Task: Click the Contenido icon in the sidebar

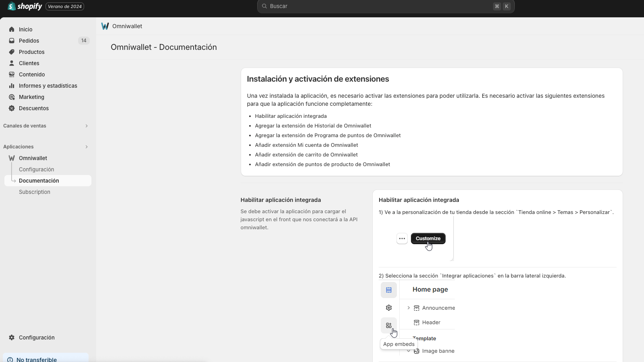Action: pos(11,74)
